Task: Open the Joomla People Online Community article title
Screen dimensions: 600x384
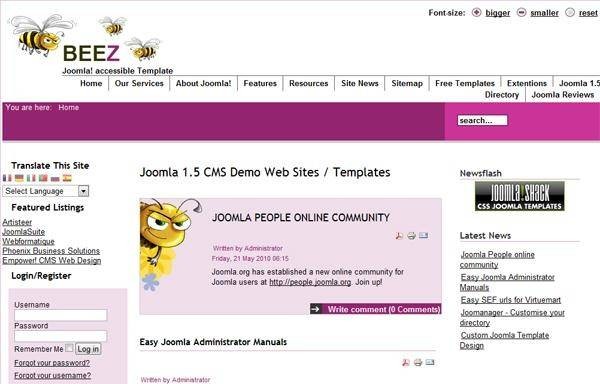Action: point(301,218)
